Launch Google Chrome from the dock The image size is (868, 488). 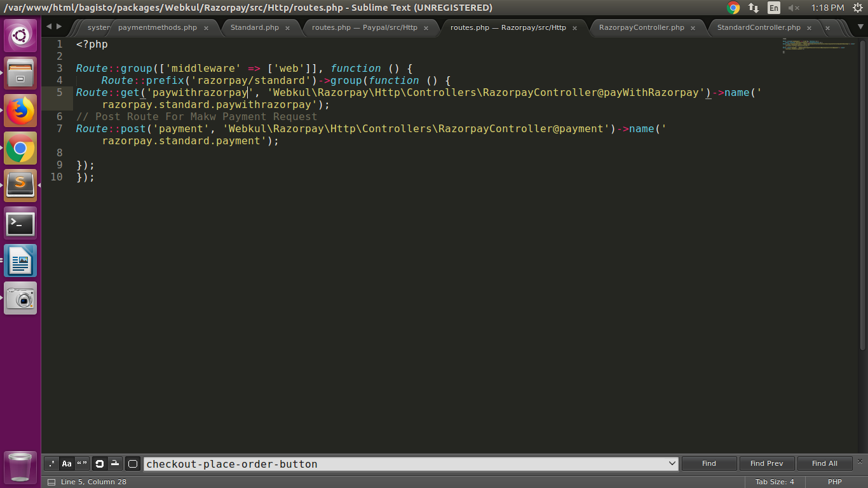20,148
